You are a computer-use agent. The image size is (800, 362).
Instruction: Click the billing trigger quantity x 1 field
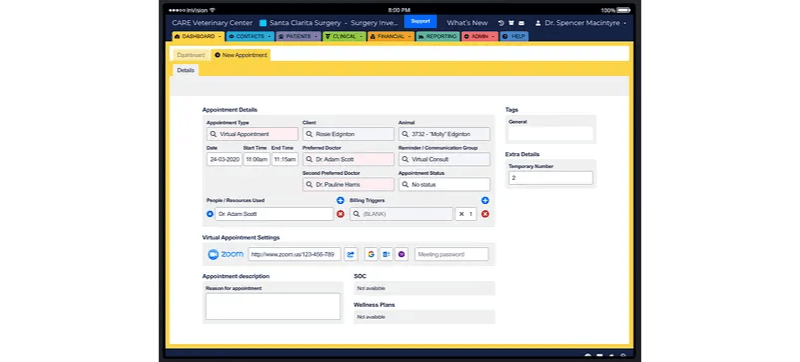(466, 214)
